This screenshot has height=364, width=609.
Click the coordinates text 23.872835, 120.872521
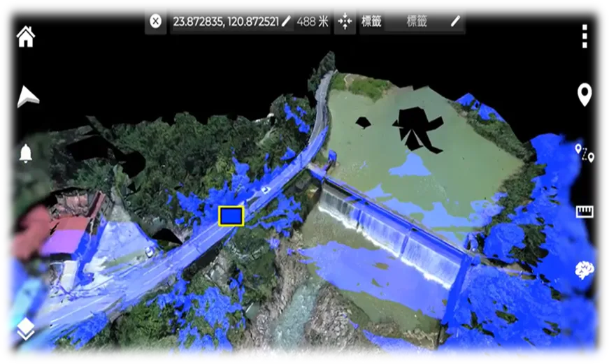pos(225,22)
